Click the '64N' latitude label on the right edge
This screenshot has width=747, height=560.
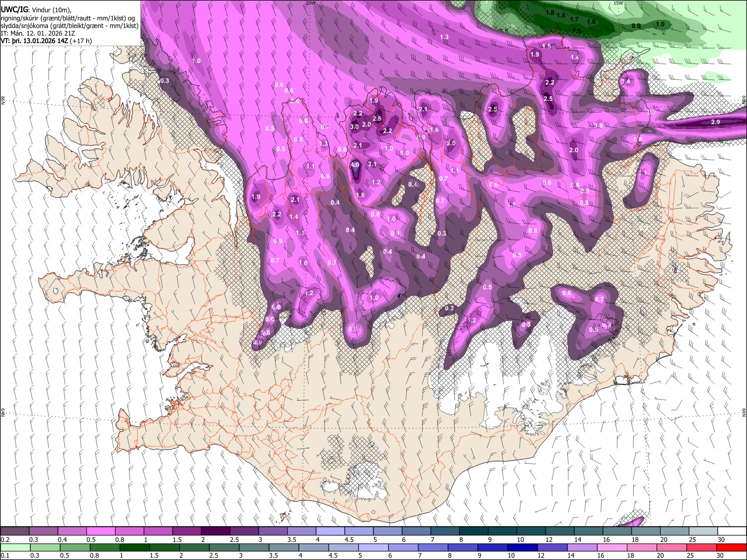pos(744,412)
